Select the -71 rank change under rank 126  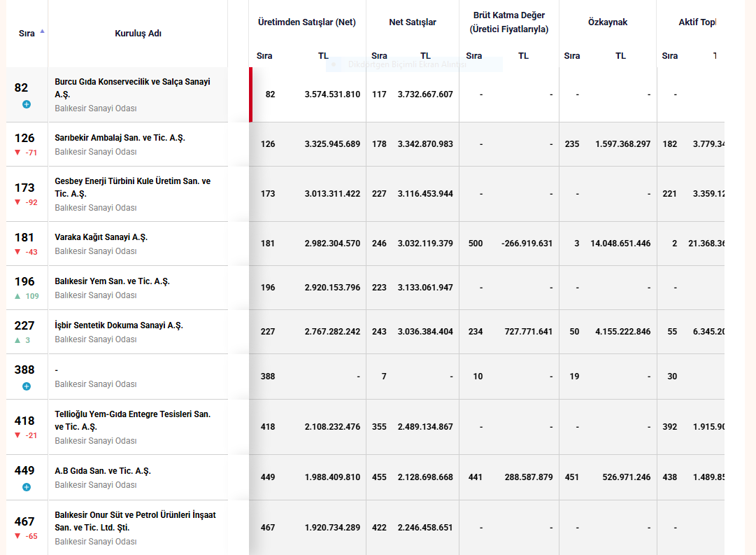26,153
